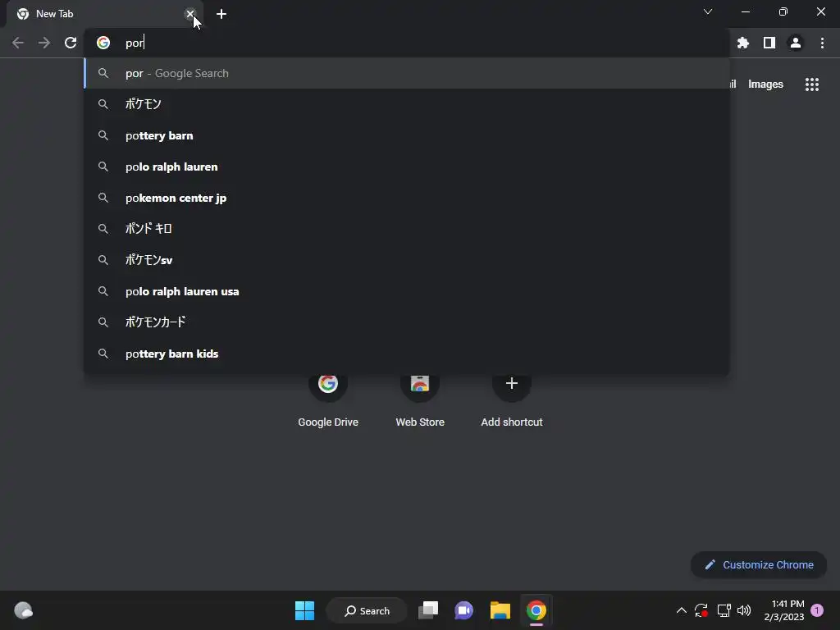840x630 pixels.
Task: Select the New Tab tab
Action: (x=102, y=15)
